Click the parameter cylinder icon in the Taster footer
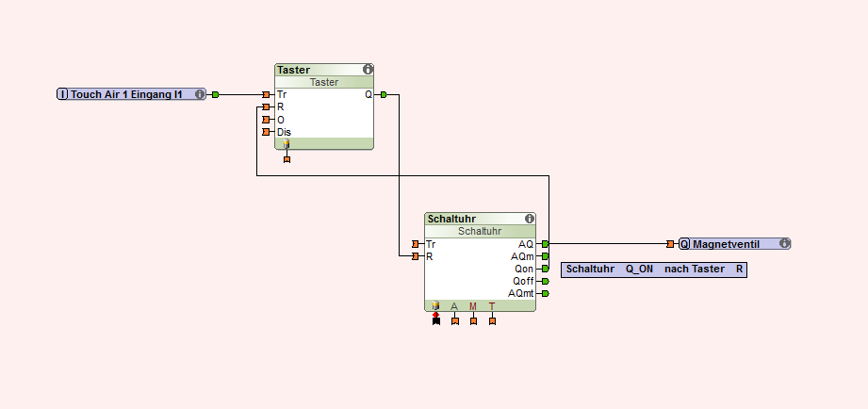This screenshot has width=868, height=409. pos(287,144)
